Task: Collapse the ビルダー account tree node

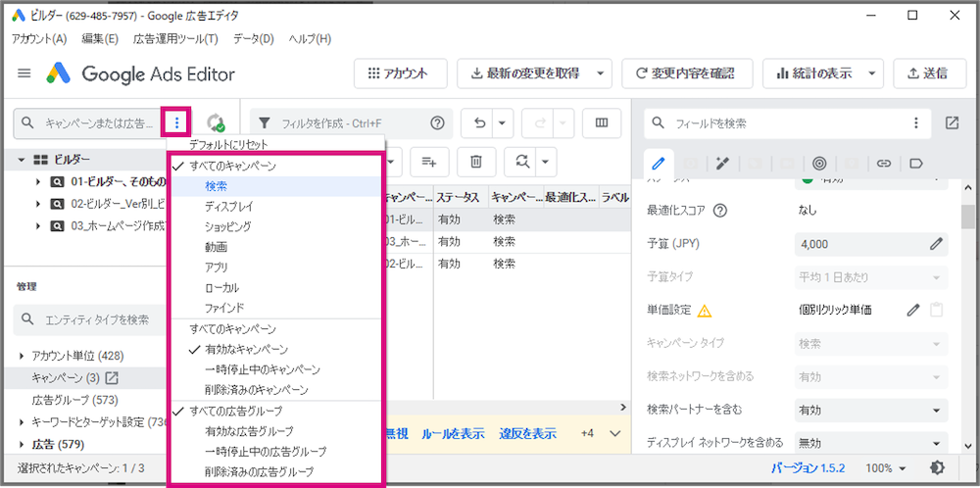Action: [22, 160]
